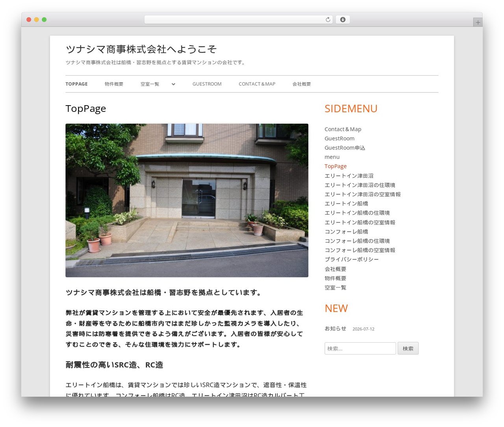Select 空室一覧 in the side menu
Screen dimensions: 504x427
coord(335,288)
